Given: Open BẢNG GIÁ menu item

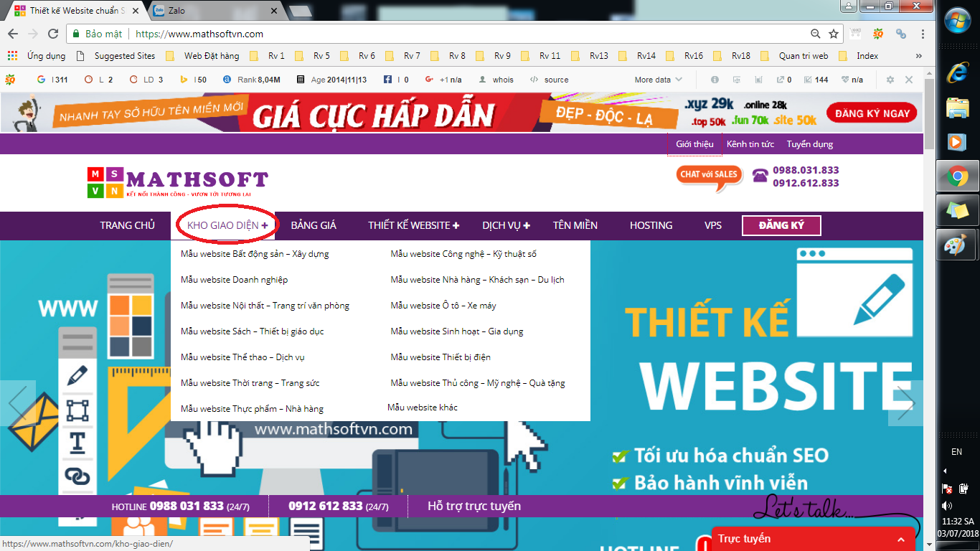Looking at the screenshot, I should (x=314, y=225).
